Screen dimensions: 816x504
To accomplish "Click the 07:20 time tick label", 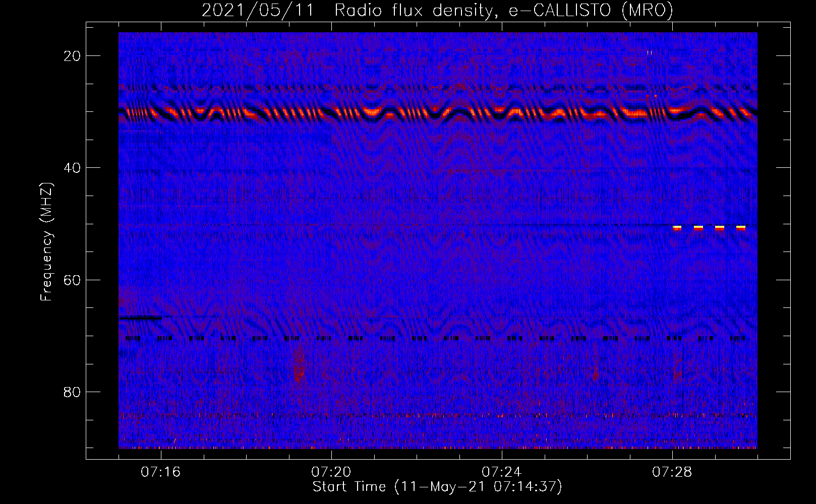I will [x=331, y=472].
